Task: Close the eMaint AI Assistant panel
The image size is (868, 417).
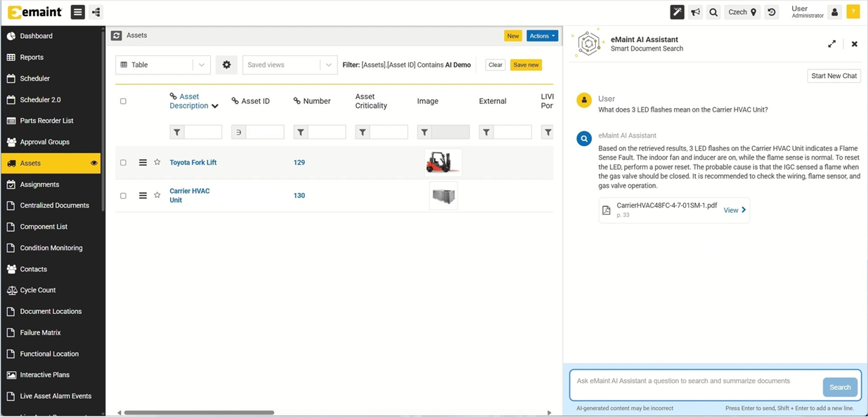Action: (x=855, y=44)
